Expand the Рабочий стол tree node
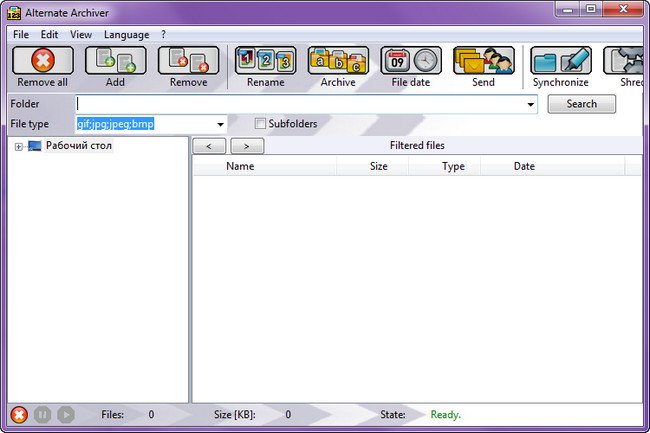This screenshot has width=650, height=433. coord(18,147)
